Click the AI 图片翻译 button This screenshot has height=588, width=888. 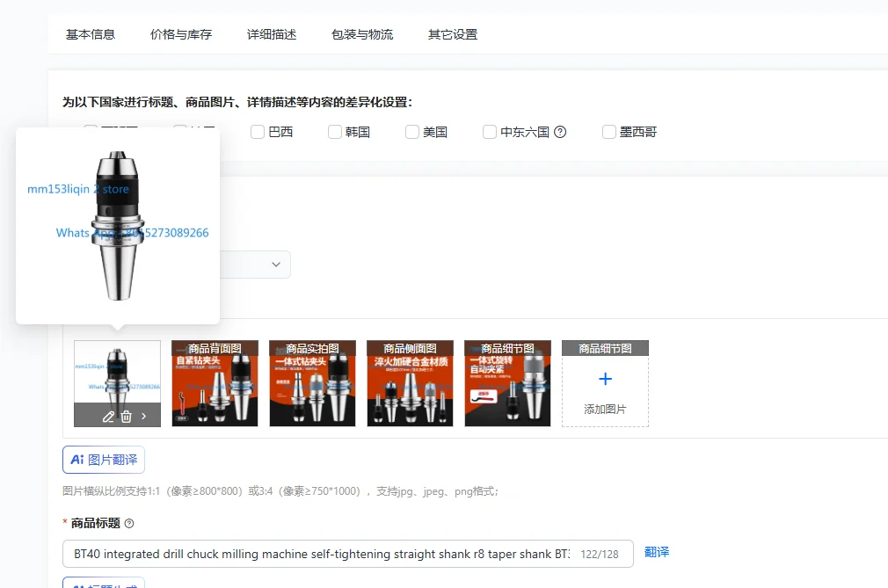click(x=104, y=460)
